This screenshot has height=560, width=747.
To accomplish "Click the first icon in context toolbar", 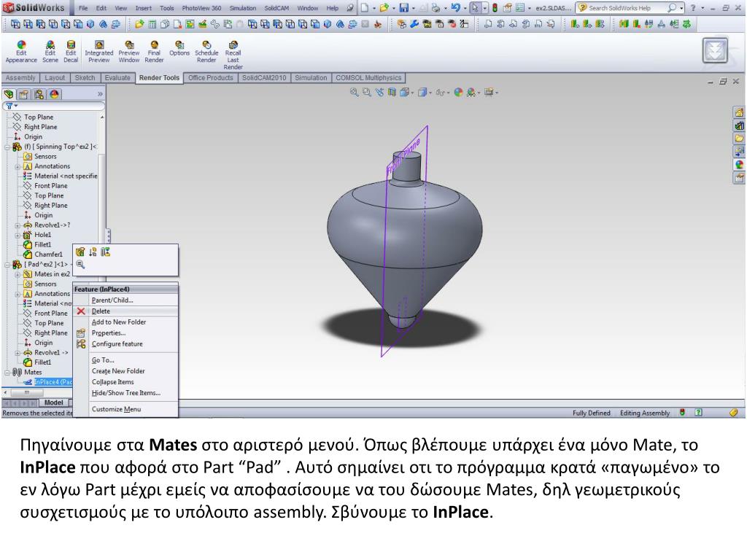I will click(x=80, y=252).
